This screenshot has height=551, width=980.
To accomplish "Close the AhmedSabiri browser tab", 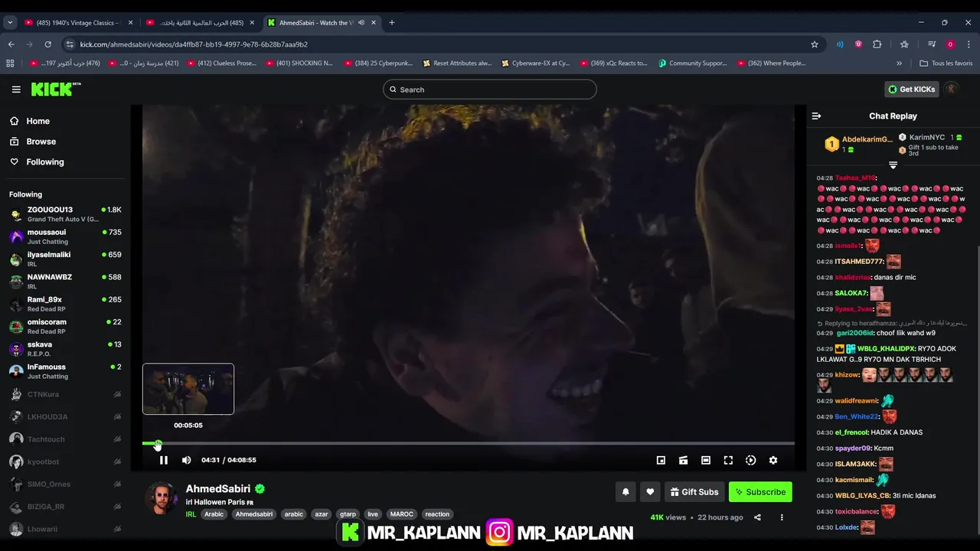I will (x=374, y=23).
